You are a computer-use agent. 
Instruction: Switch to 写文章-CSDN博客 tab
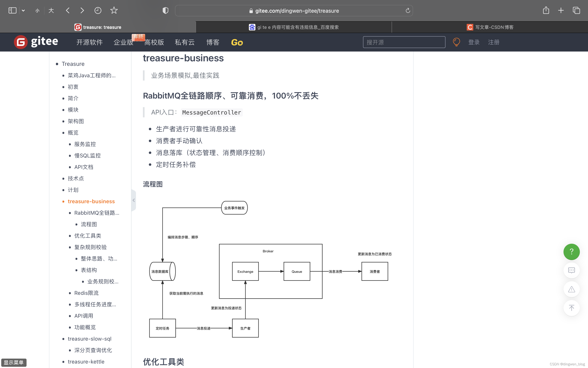click(x=490, y=27)
